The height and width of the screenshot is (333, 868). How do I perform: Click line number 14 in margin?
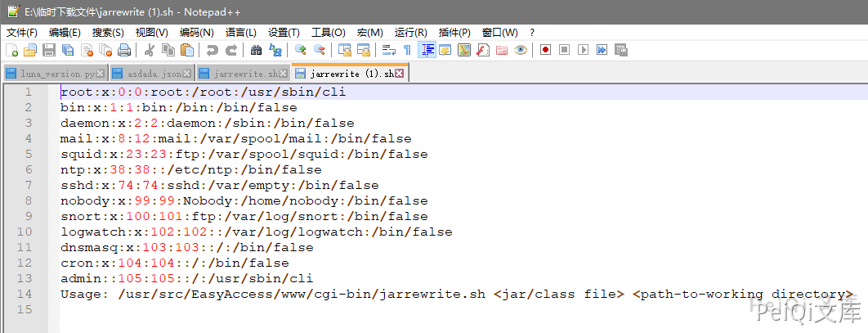point(28,294)
